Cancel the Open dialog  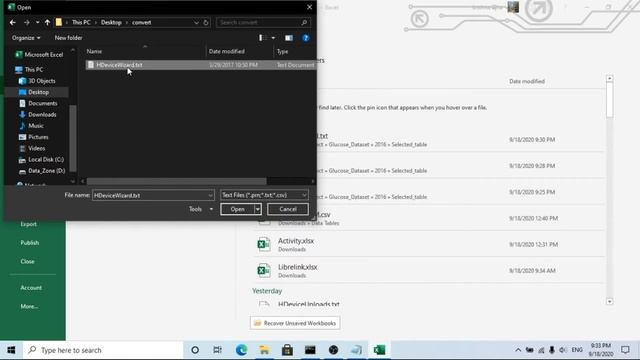(288, 209)
